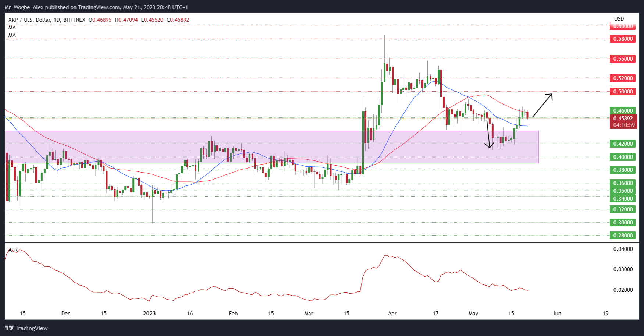Click the TradingView logo at bottom left
This screenshot has height=336, width=644.
tap(26, 328)
